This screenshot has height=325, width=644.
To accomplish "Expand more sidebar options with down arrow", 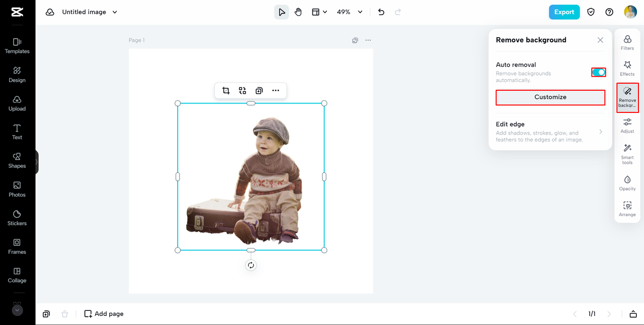I will pos(18,310).
